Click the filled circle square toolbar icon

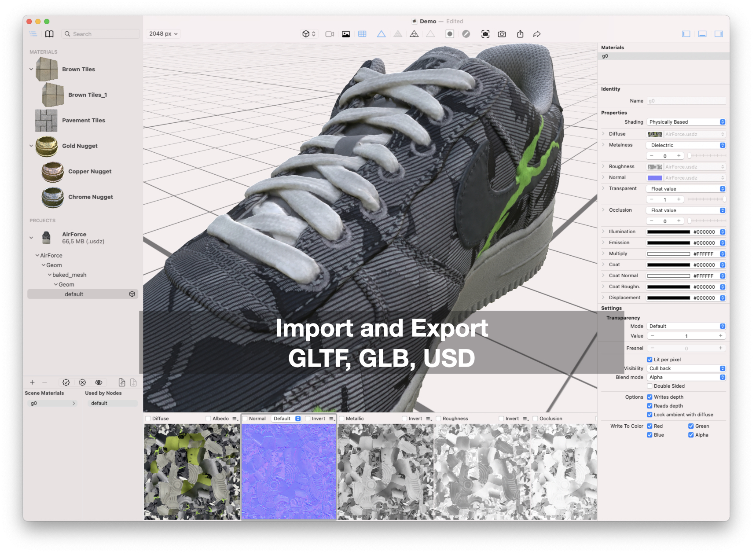[450, 34]
